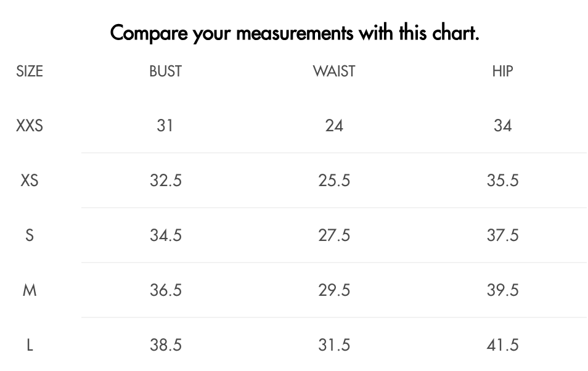Click the XXS bust value 31
This screenshot has height=371, width=588.
pos(165,126)
